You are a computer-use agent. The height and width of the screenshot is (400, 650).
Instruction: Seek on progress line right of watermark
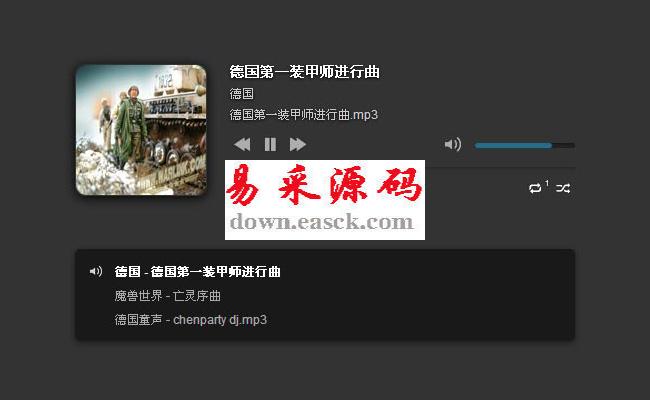pos(500,167)
